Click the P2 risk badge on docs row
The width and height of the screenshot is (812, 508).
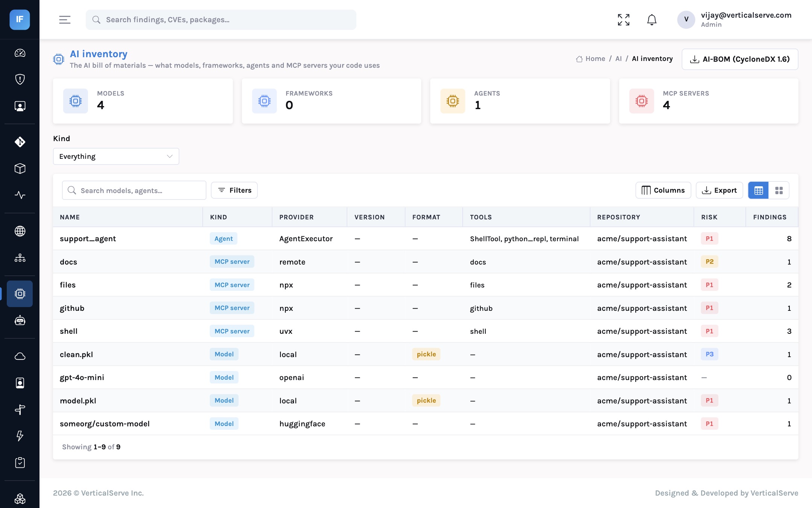tap(709, 262)
